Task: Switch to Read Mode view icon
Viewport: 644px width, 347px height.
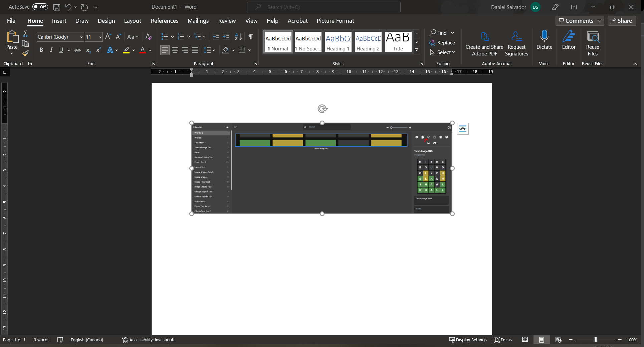Action: 525,340
